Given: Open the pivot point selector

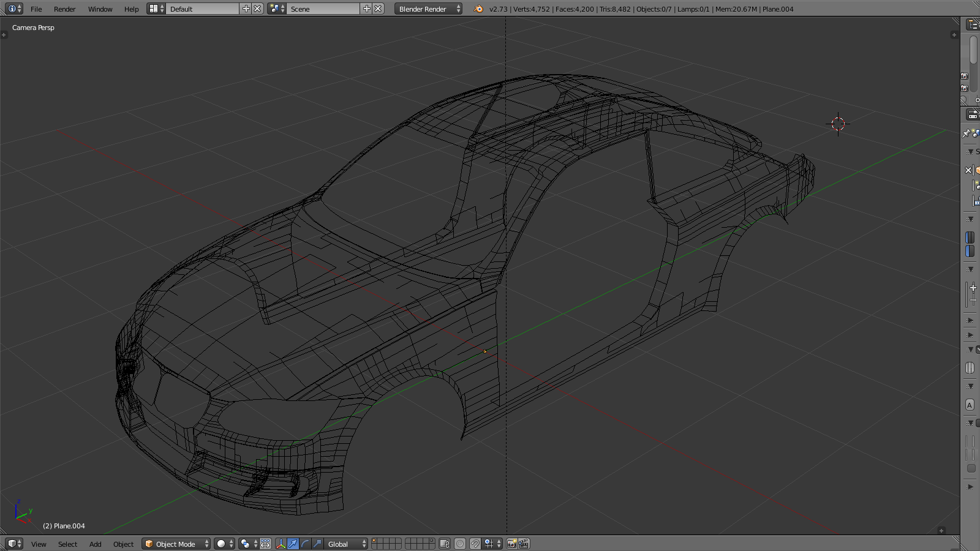Looking at the screenshot, I should (248, 544).
